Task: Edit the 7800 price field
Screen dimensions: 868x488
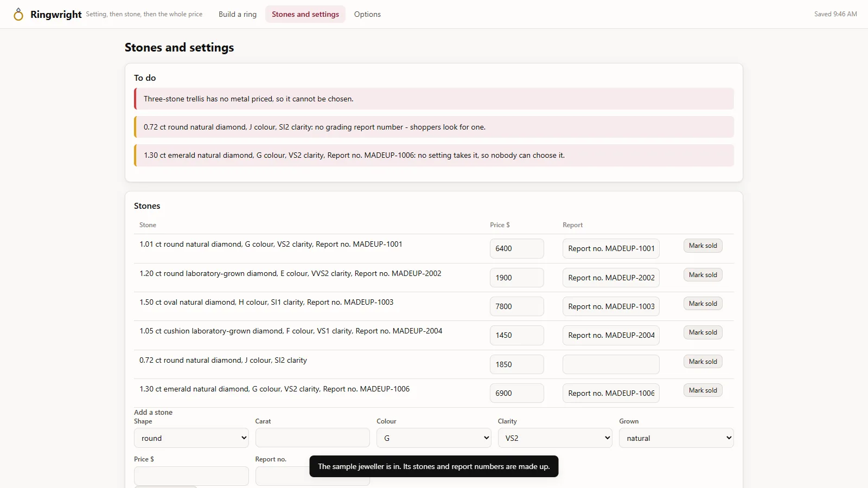Action: click(516, 306)
